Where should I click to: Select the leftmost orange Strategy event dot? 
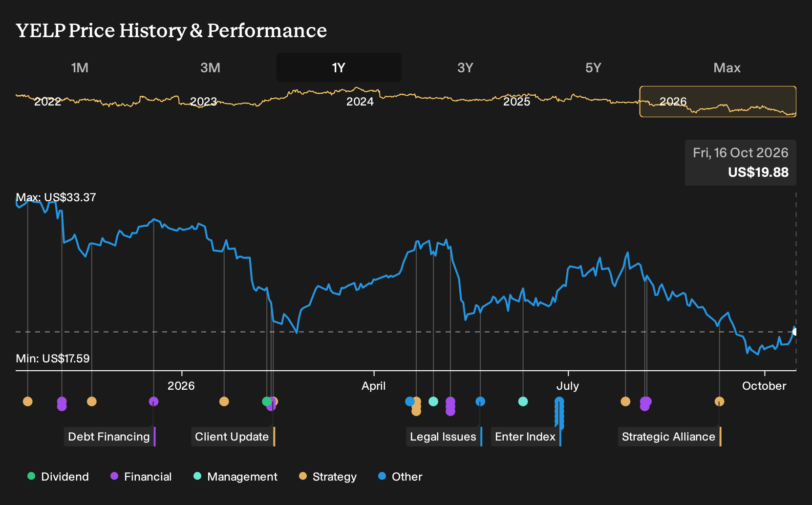click(x=28, y=401)
